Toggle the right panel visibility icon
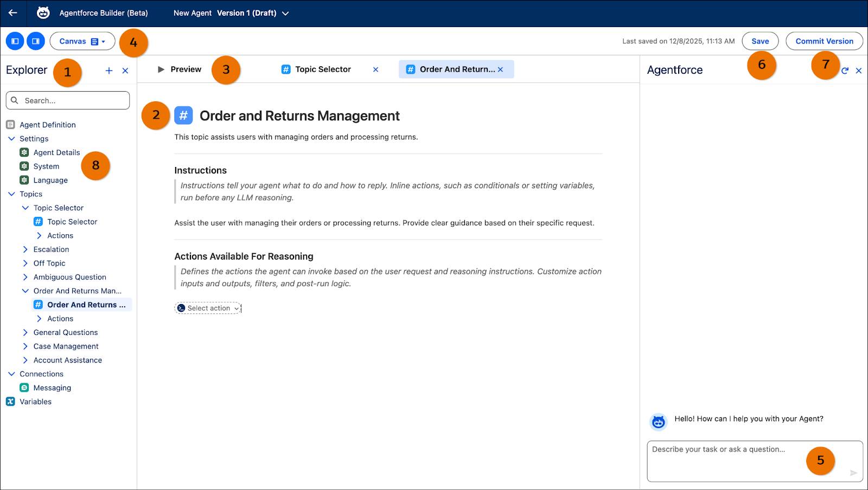Viewport: 868px width, 490px height. [35, 41]
